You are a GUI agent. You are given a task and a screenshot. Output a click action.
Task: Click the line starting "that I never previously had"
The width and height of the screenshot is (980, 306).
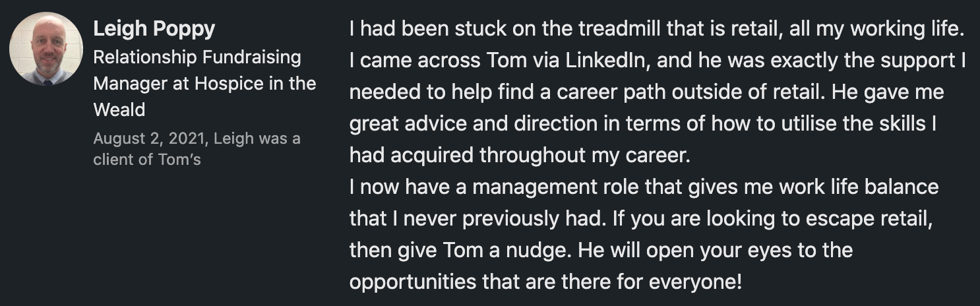tap(640, 219)
